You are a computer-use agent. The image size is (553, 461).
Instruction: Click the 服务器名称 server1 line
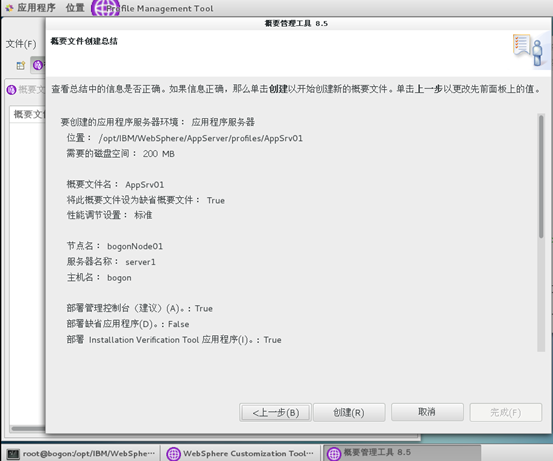click(111, 262)
